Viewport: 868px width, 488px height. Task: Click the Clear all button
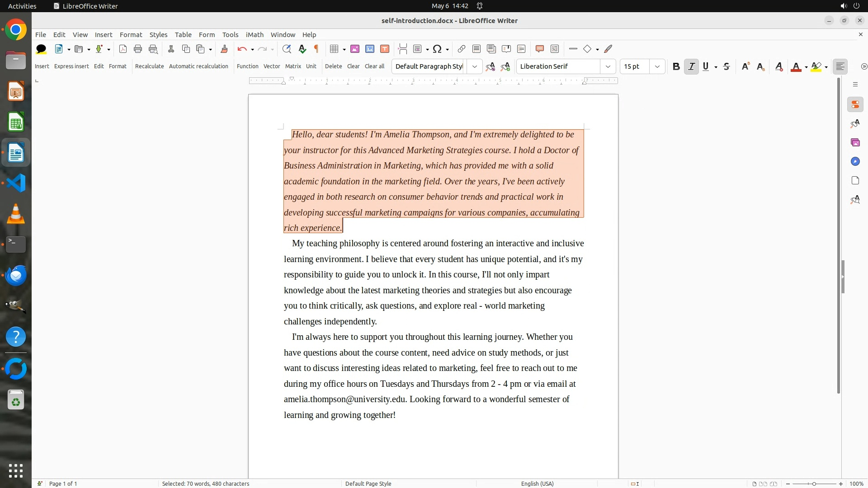tap(374, 66)
